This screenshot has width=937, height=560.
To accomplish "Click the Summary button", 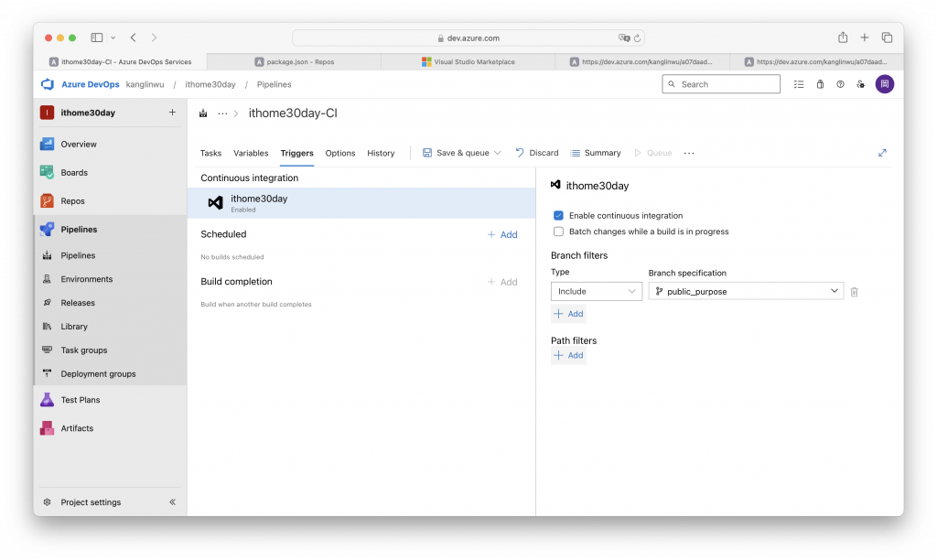I will tap(595, 153).
